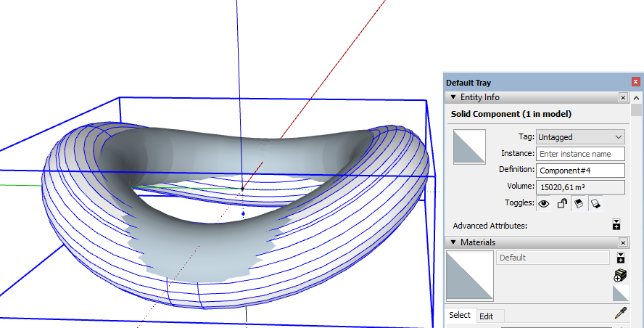Close the Entity Info panel
Viewport: 644px width, 328px height.
click(623, 97)
